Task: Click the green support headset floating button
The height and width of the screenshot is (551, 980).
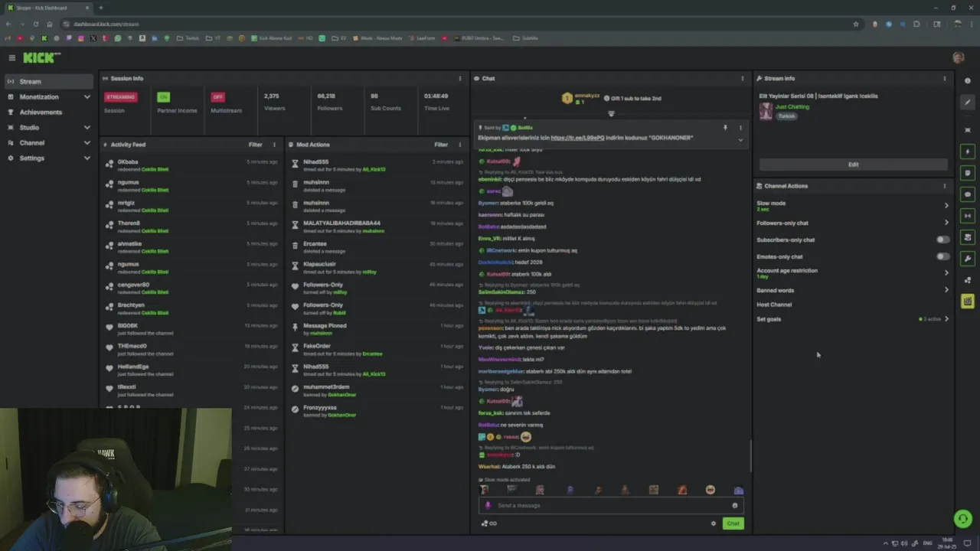Action: [962, 518]
